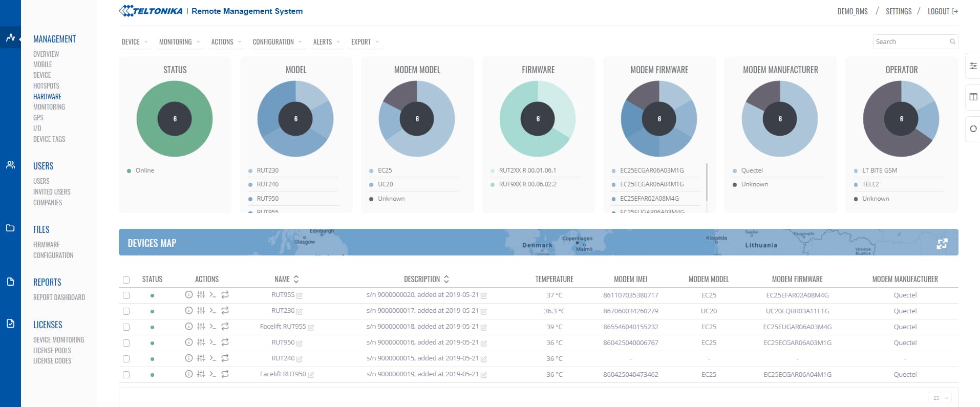Toggle the select-all checkbox in table header
The image size is (980, 407).
(x=126, y=280)
